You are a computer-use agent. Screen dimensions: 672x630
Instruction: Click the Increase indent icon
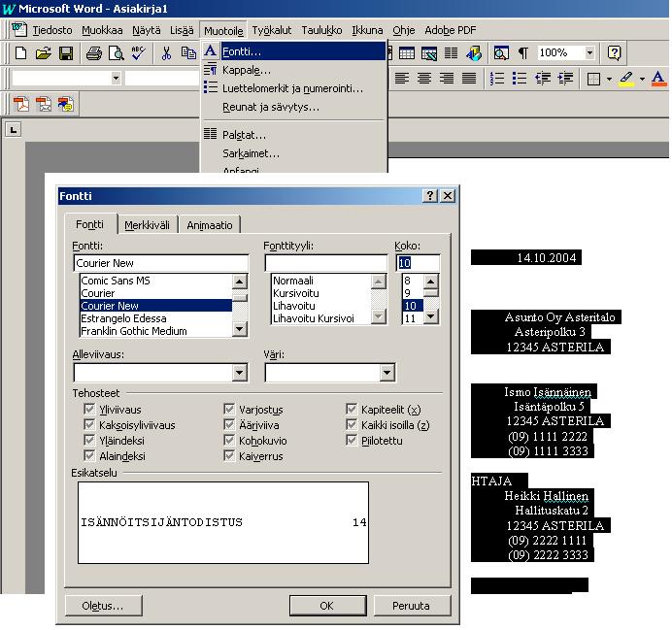point(566,79)
